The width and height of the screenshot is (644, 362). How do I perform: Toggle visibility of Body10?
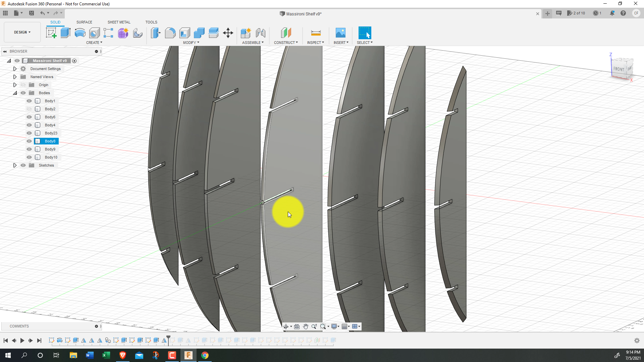[29, 157]
